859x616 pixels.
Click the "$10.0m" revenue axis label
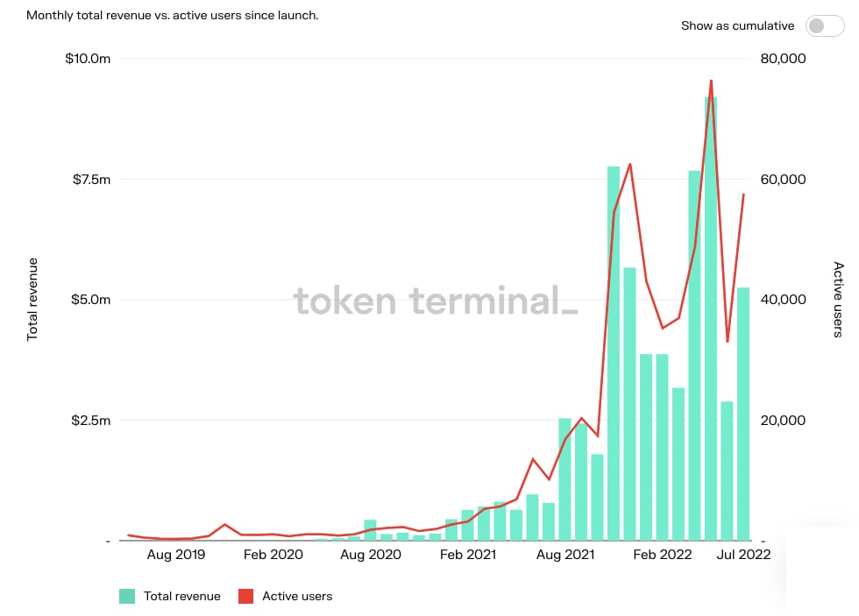click(x=89, y=59)
